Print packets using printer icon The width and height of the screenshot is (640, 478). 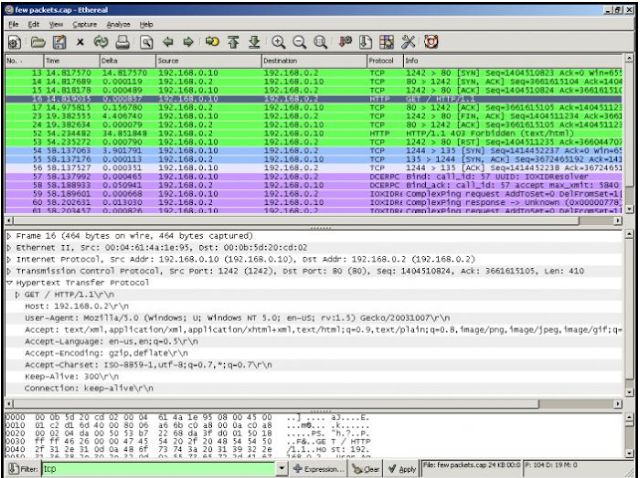coord(122,42)
